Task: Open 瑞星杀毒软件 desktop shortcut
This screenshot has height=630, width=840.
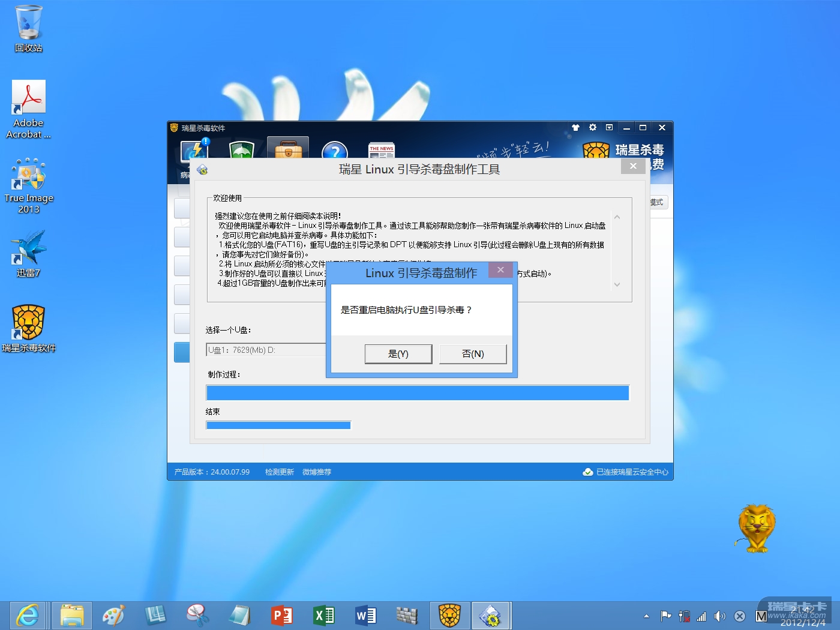Action: [28, 329]
